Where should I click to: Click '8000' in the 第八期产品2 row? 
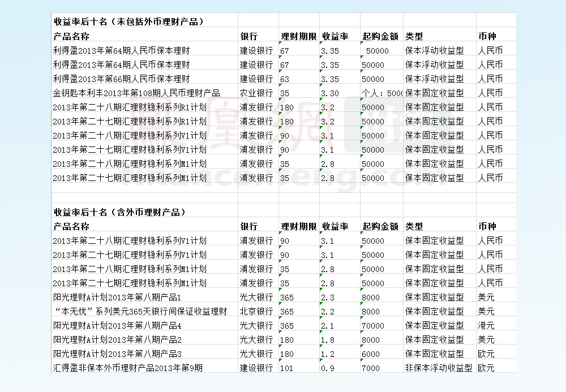[x=371, y=340]
